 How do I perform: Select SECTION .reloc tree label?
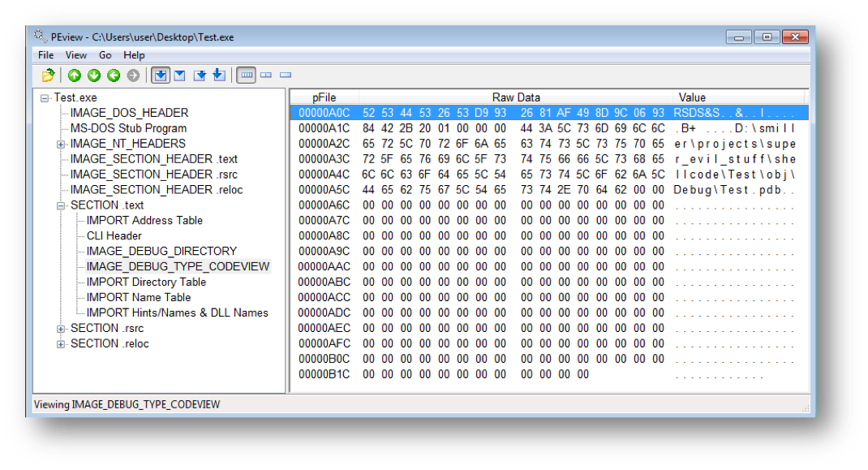tap(110, 343)
